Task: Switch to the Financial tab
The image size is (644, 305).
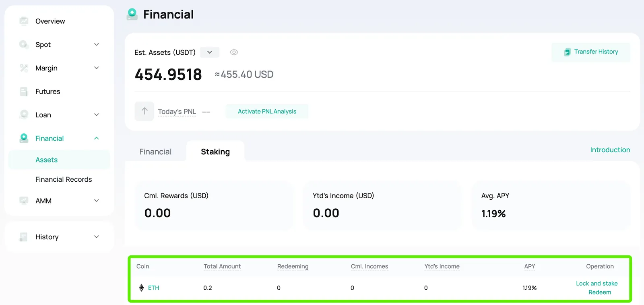Action: 155,152
